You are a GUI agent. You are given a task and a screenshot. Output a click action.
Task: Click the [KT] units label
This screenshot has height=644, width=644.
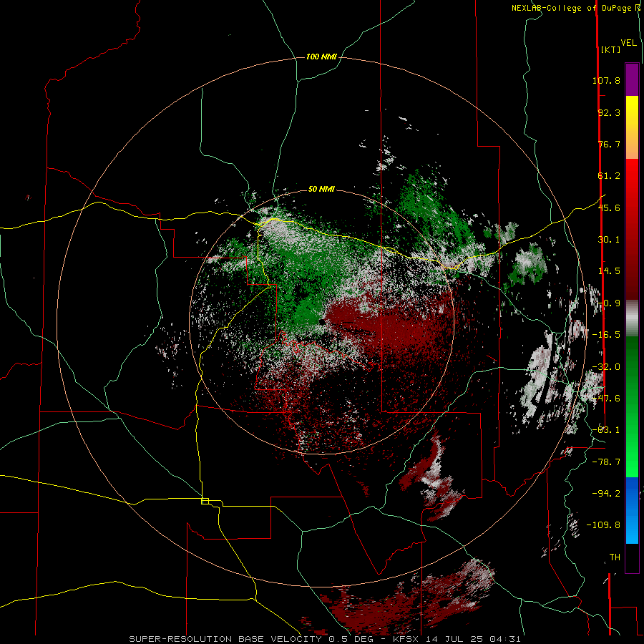click(611, 49)
